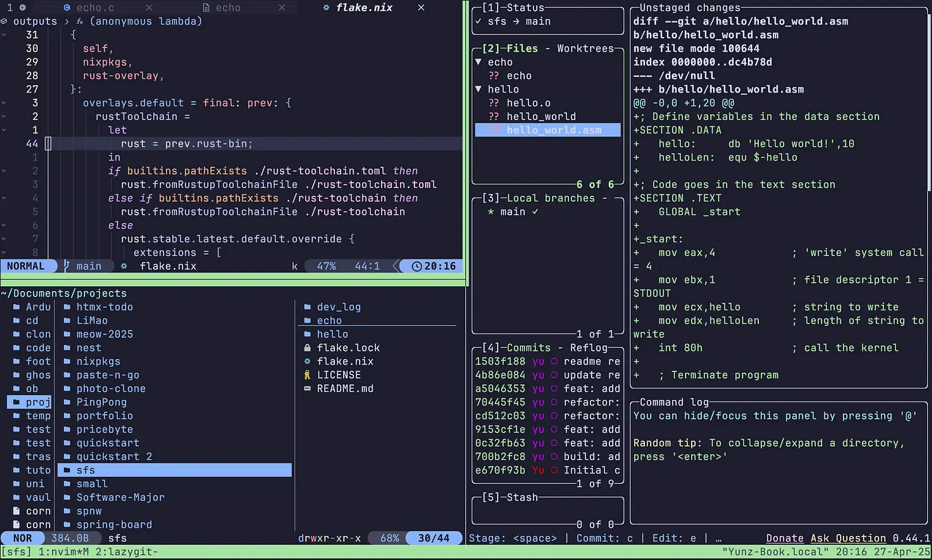This screenshot has width=932, height=560.
Task: Collapse the echo worktree in Files panel
Action: 478,62
